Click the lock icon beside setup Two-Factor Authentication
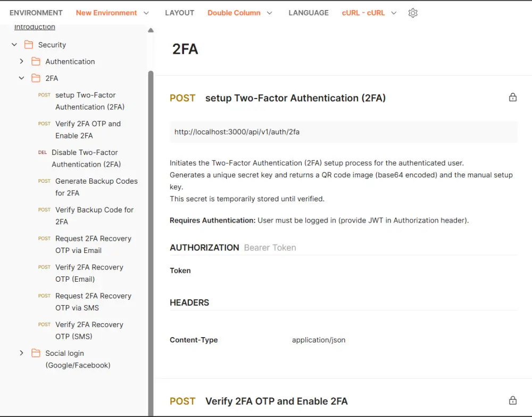Screen dimensions: 532x417 tap(513, 97)
